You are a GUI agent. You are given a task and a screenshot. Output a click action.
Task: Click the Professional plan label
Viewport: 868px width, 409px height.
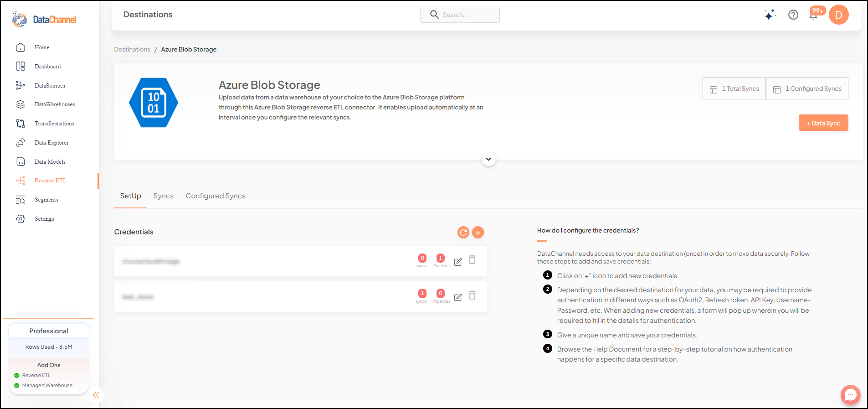click(x=49, y=331)
